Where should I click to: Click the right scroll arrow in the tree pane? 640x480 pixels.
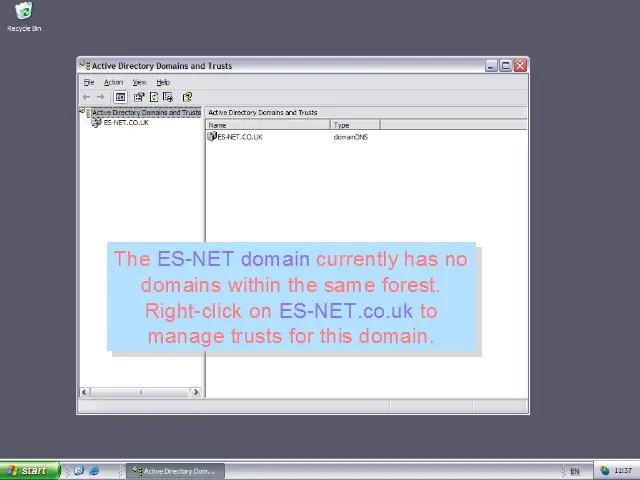coord(196,392)
